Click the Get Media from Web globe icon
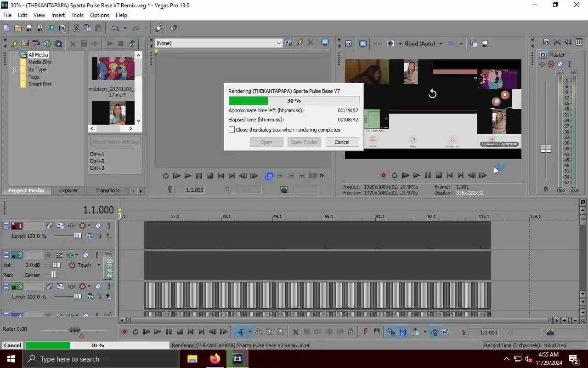The image size is (588, 368). tap(47, 44)
